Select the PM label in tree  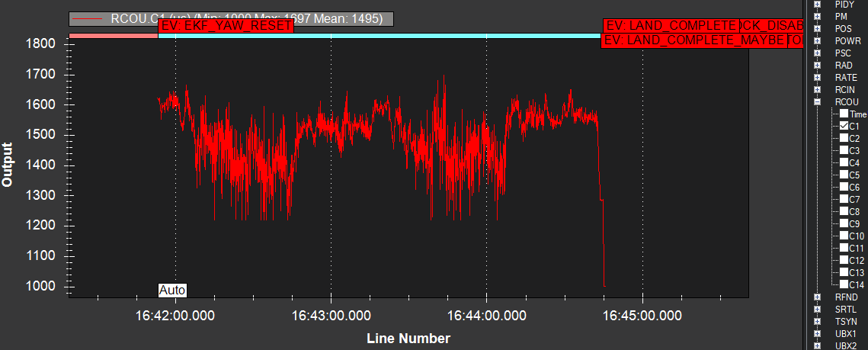point(841,16)
